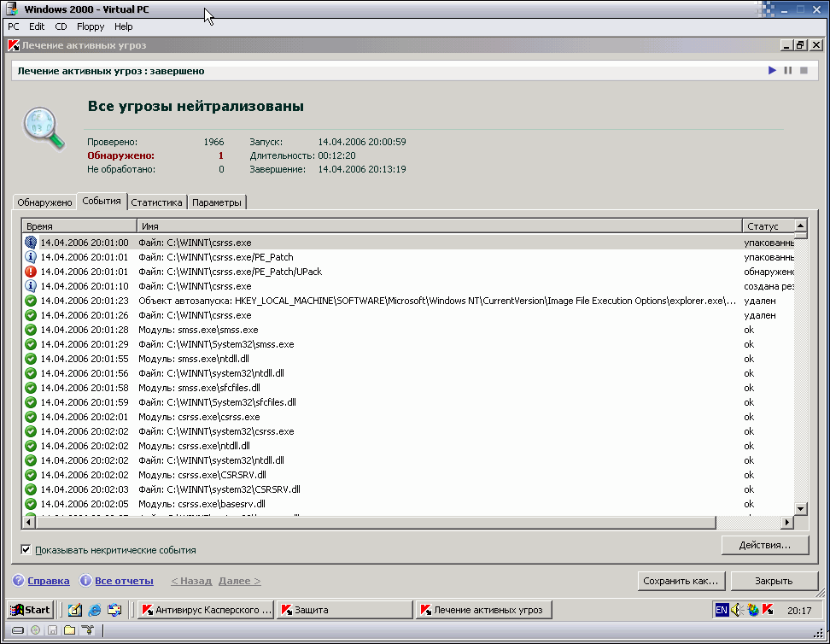Select row Модуль: smss.exe\sfcfiles.dll

[x=408, y=388]
